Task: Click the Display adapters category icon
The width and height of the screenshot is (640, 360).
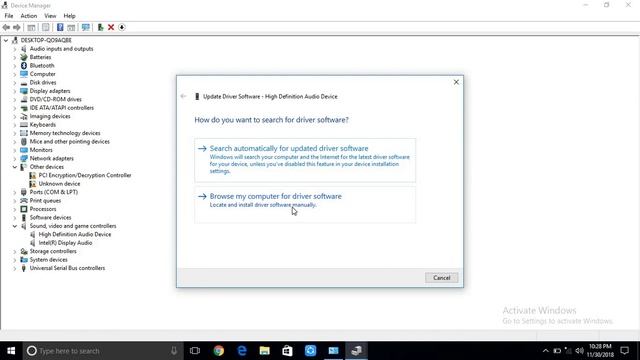Action: tap(24, 91)
